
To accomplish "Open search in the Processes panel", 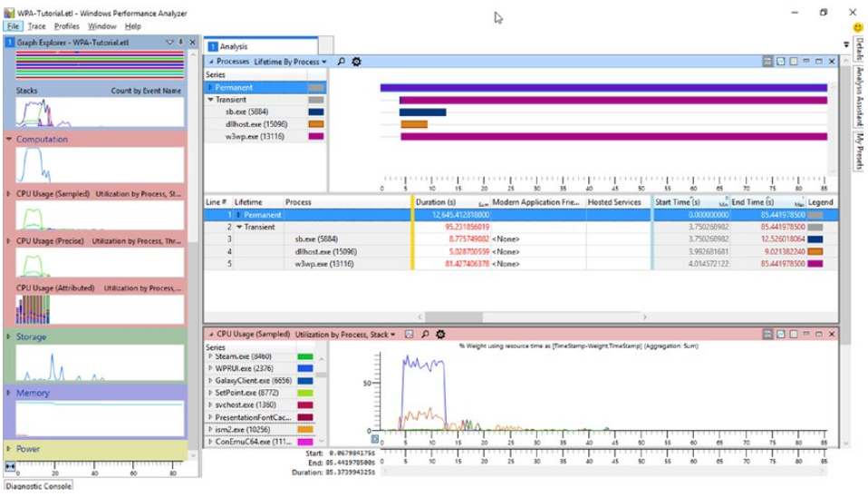I will click(341, 62).
